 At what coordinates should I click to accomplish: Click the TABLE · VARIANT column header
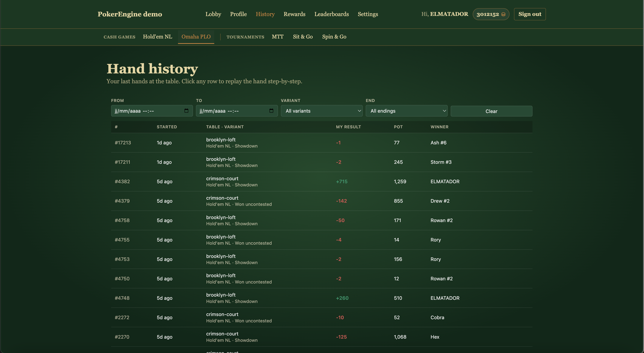225,127
